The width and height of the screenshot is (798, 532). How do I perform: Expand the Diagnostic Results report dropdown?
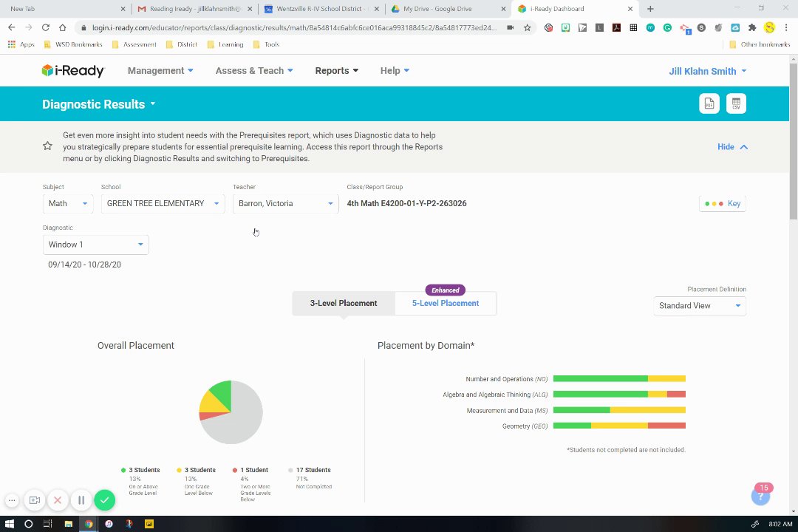(x=99, y=104)
